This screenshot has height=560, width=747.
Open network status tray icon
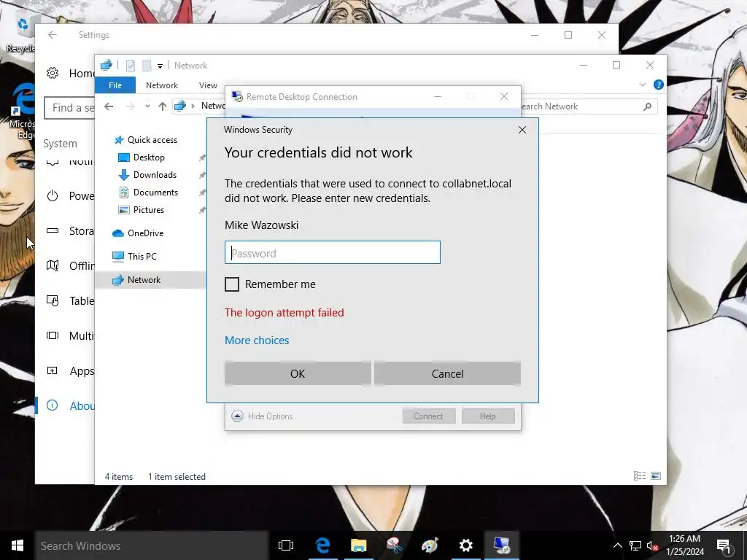click(x=635, y=545)
